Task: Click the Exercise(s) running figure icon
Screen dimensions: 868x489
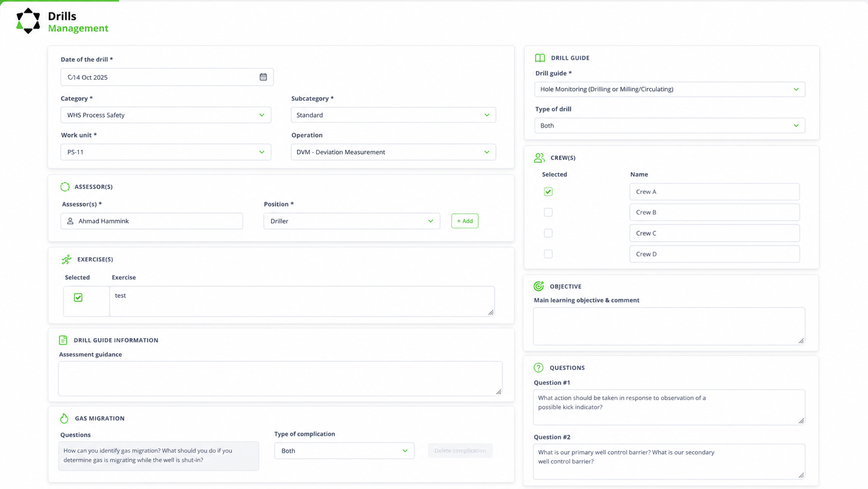Action: point(66,259)
